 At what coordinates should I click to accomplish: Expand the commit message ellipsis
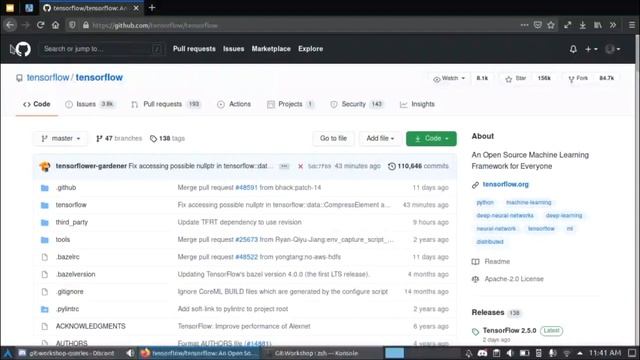[x=284, y=167]
